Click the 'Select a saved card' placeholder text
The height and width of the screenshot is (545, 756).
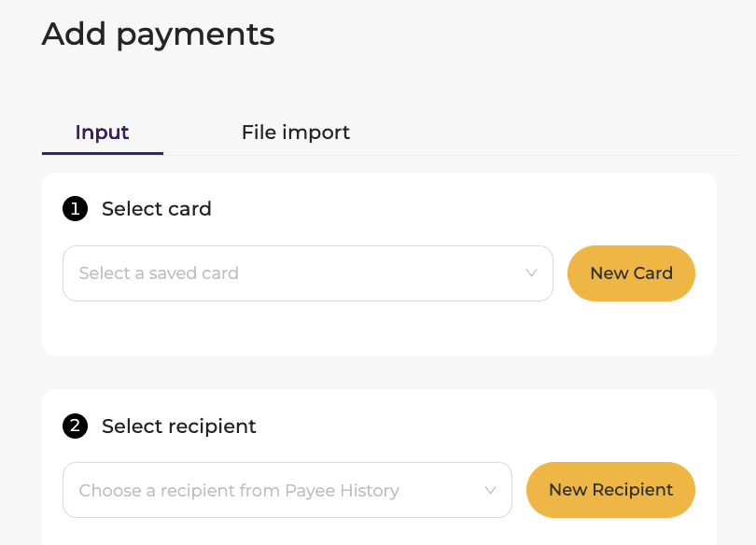coord(159,273)
